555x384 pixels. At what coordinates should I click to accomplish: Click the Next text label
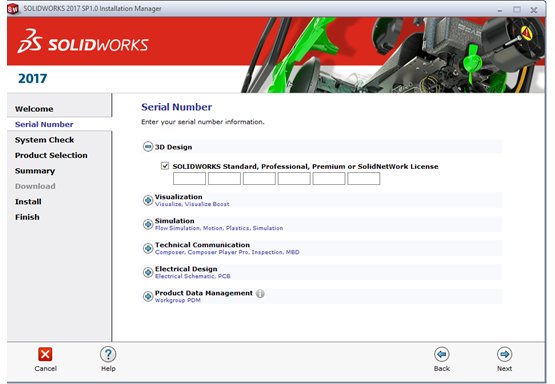[504, 368]
